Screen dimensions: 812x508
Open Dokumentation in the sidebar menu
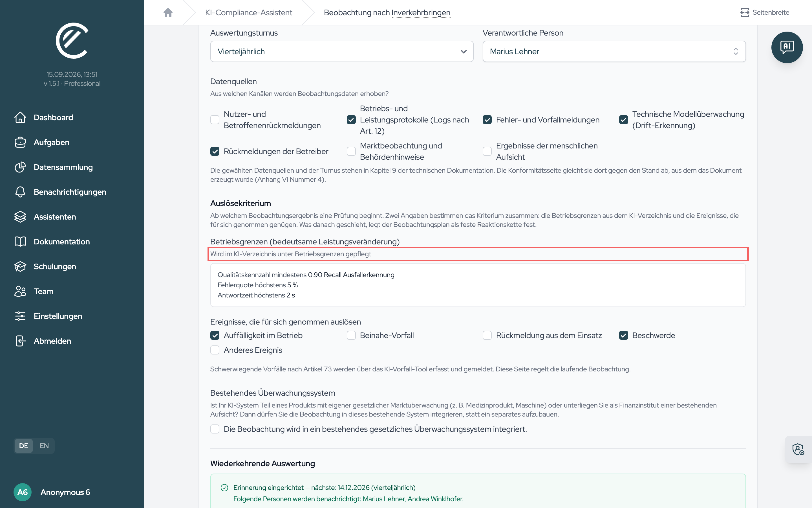click(62, 242)
